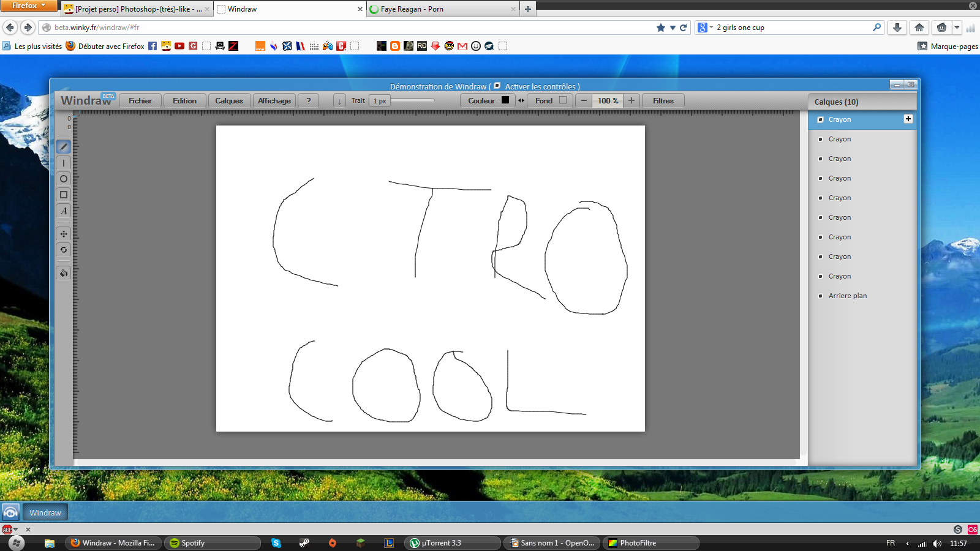Image resolution: width=980 pixels, height=551 pixels.
Task: Open the Blogger bookmark icon
Action: 395,46
